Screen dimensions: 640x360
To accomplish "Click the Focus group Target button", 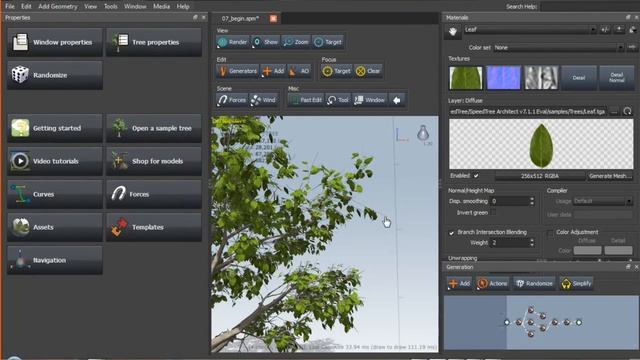I will click(x=337, y=71).
